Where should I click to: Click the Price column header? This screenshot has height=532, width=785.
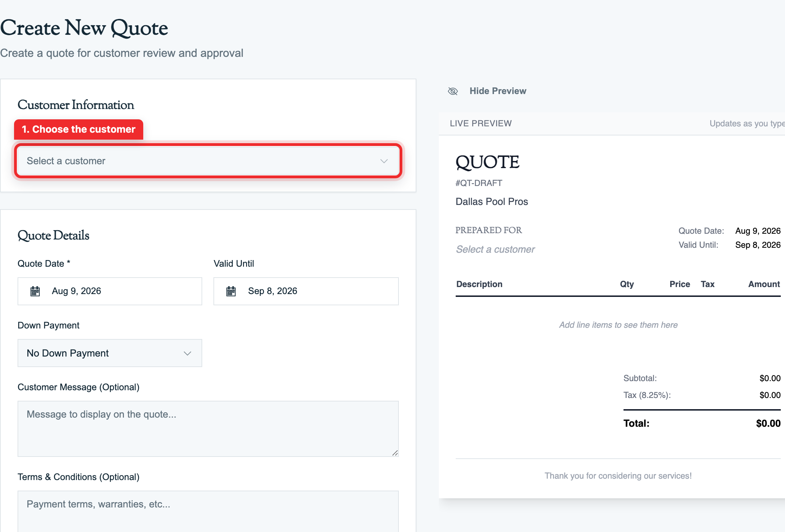click(x=680, y=284)
